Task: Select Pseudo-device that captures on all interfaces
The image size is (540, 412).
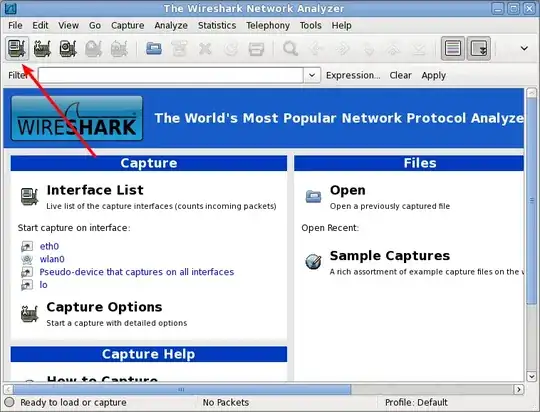Action: 137,272
